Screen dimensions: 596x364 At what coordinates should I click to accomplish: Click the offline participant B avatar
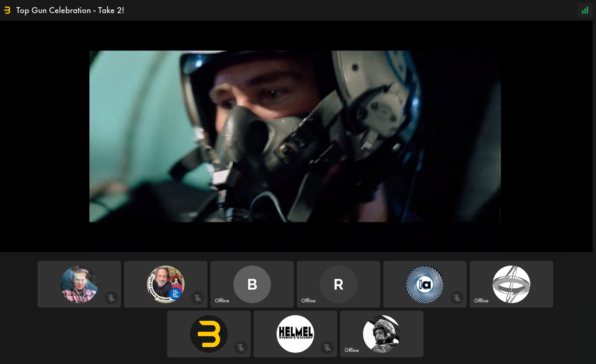pyautogui.click(x=252, y=284)
